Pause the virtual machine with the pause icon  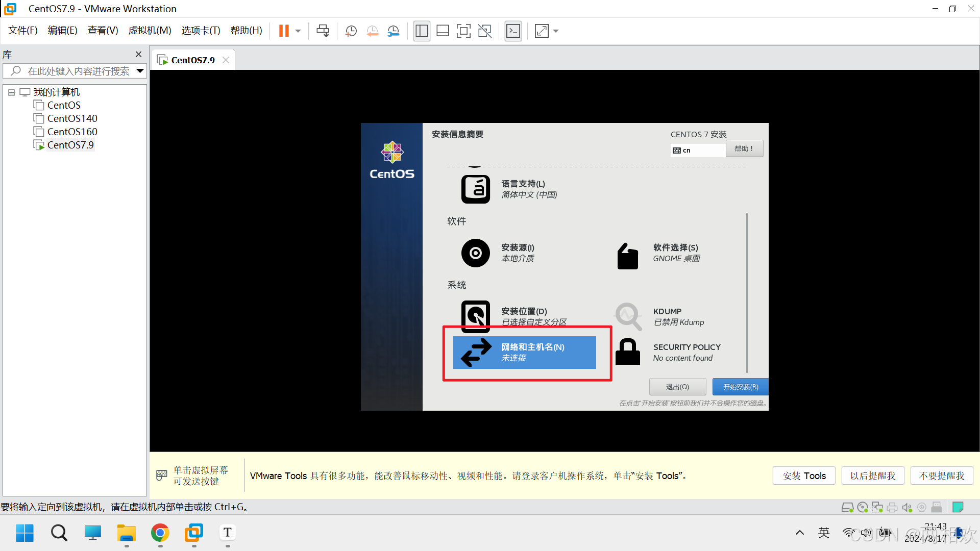tap(284, 31)
